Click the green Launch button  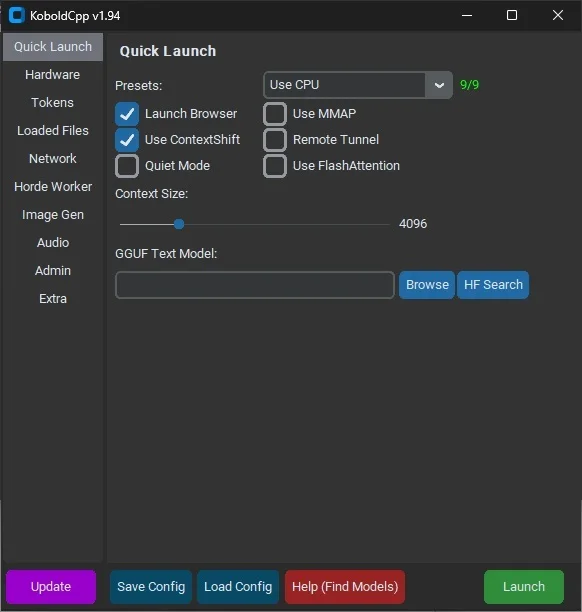tap(524, 587)
